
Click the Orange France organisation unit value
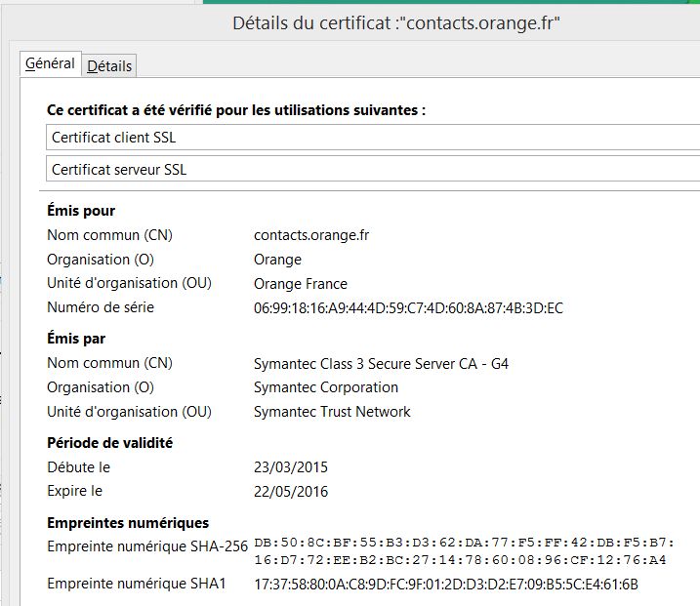[x=300, y=284]
